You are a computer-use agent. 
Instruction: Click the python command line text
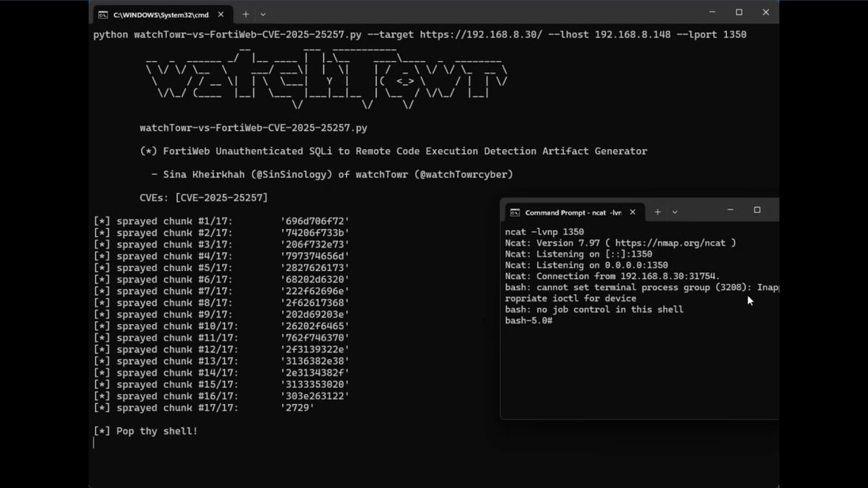[420, 35]
